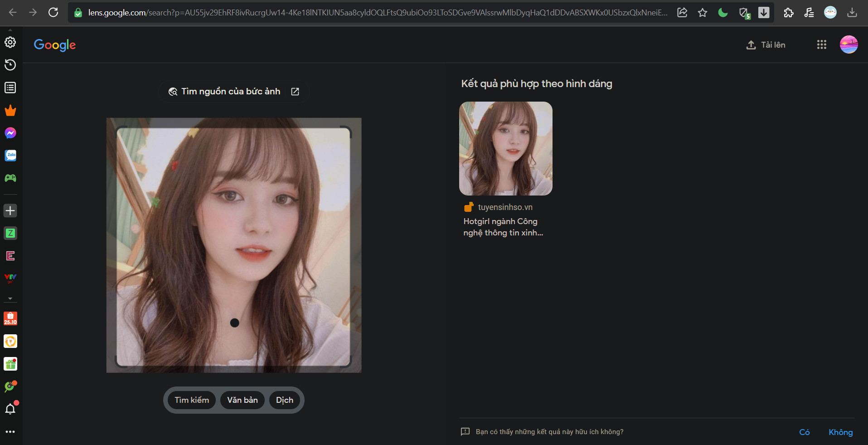Click the sidebar notifications bell
The image size is (868, 445).
pyautogui.click(x=10, y=409)
